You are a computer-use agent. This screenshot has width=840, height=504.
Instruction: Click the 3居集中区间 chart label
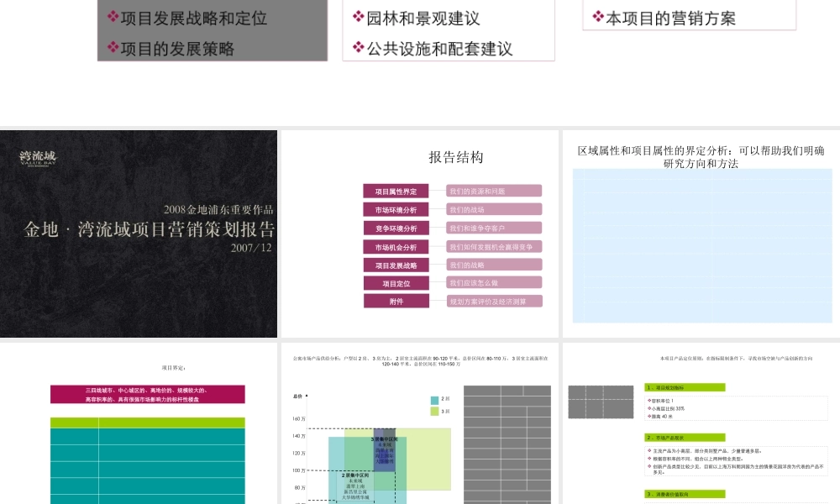[384, 439]
